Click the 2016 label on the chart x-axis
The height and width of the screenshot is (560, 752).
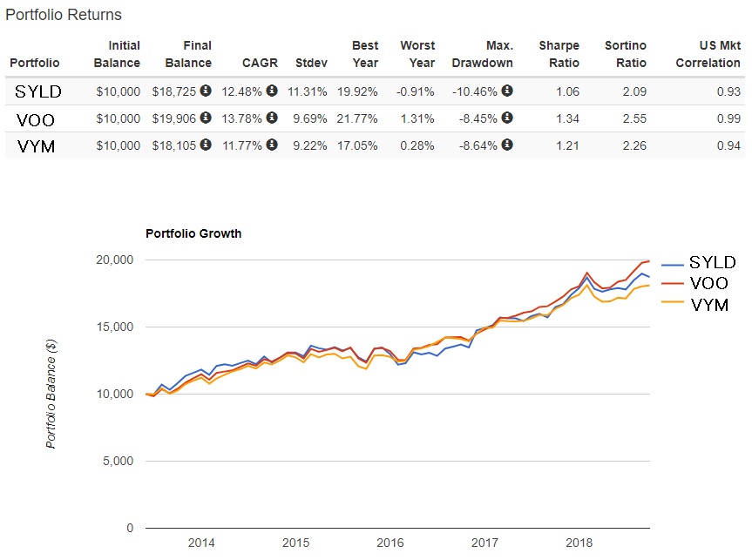[x=390, y=543]
